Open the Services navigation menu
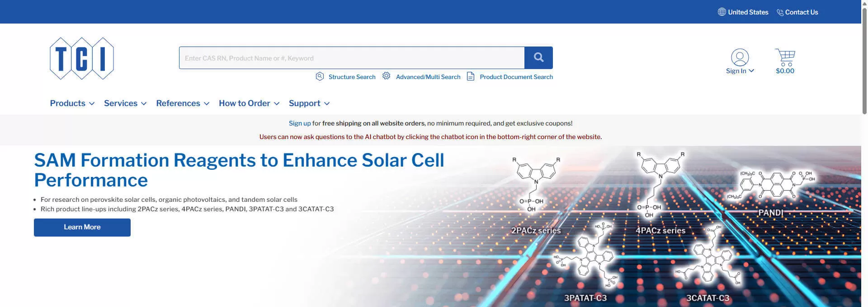Screen dimensions: 868x307 point(125,103)
